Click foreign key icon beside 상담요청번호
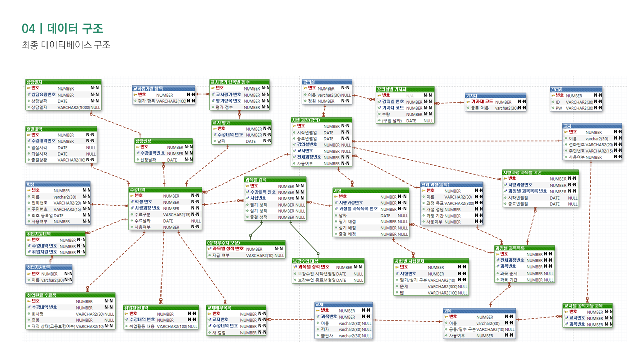Screen dimensions: 644x362 point(29,95)
